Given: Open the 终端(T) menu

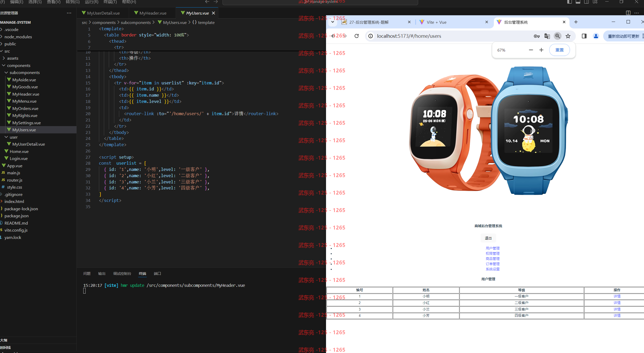Looking at the screenshot, I should pos(110,2).
